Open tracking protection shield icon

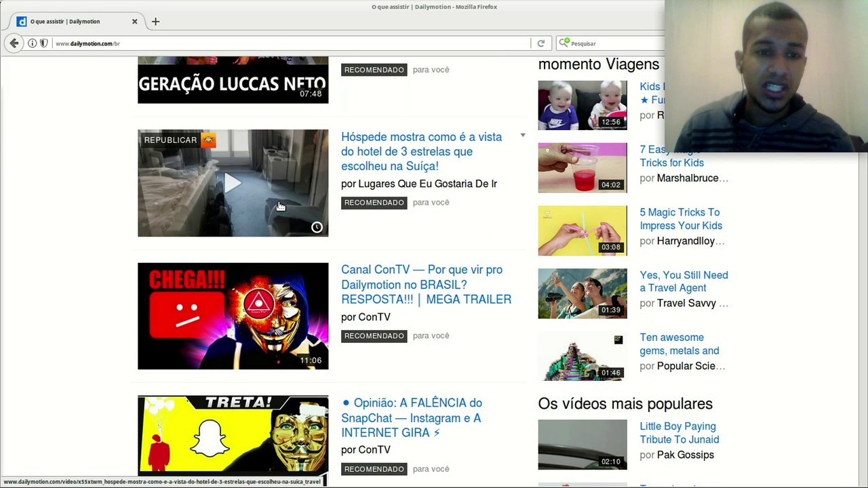(x=43, y=43)
